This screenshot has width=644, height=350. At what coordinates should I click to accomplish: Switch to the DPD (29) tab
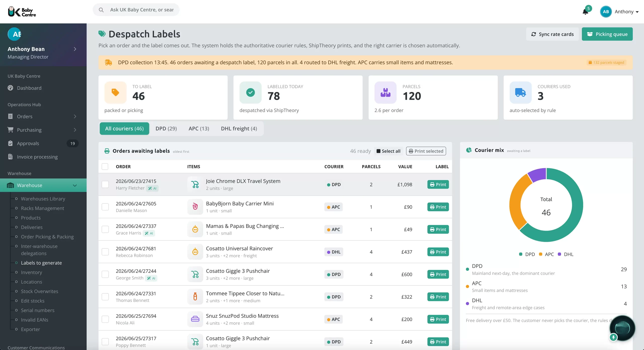click(x=166, y=128)
